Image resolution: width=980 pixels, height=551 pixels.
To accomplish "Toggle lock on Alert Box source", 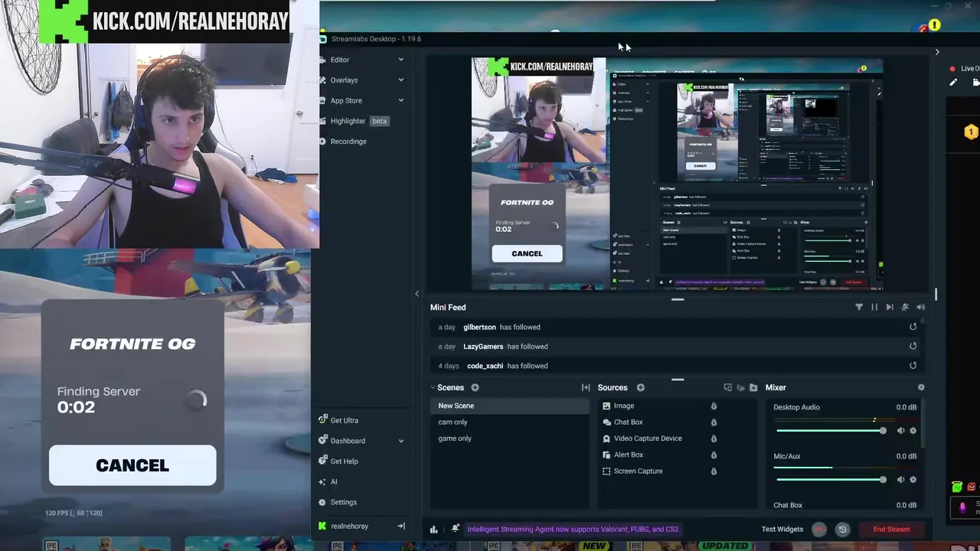I will coord(714,455).
